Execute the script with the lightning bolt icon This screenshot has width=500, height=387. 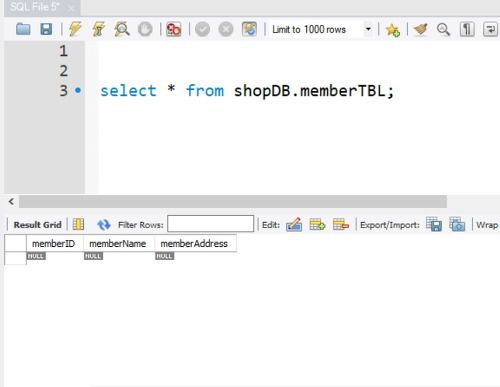pyautogui.click(x=75, y=29)
